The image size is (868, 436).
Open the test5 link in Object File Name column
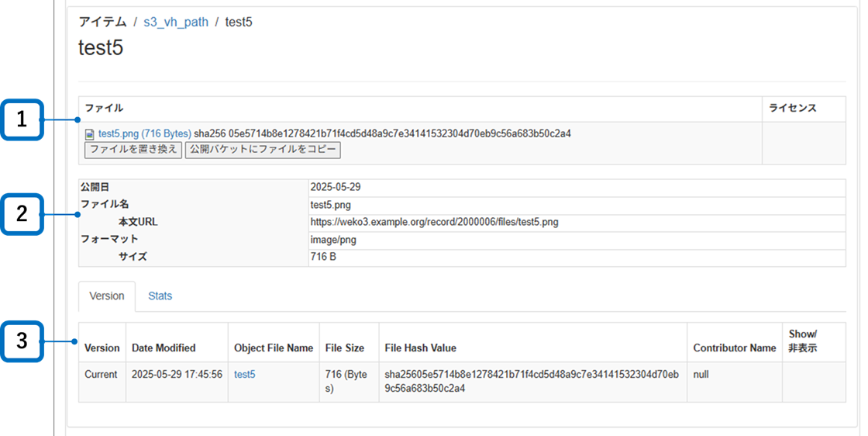(x=245, y=374)
